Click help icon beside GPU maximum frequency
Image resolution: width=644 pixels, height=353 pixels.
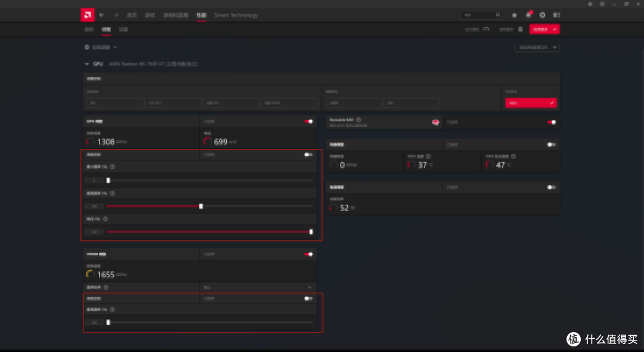pos(113,193)
